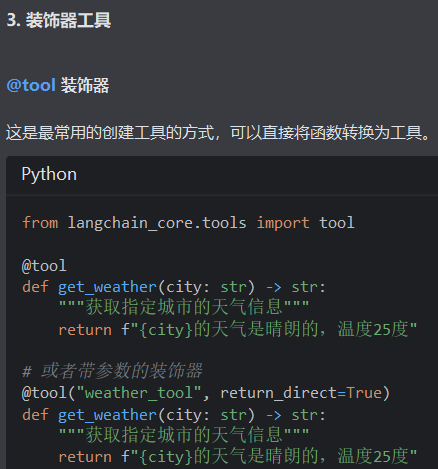Click the '@tool("weather_tool", return_direct=True)' line

point(206,393)
